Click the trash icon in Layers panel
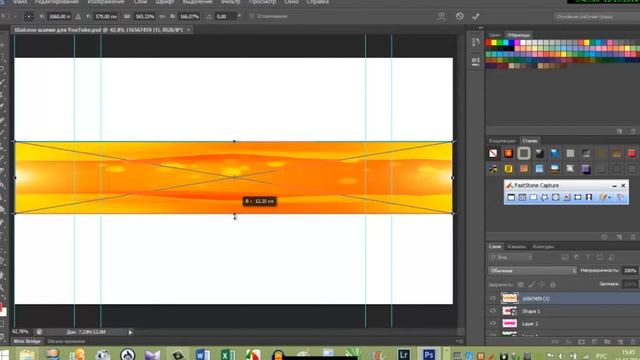640x360 pixels. pyautogui.click(x=633, y=342)
